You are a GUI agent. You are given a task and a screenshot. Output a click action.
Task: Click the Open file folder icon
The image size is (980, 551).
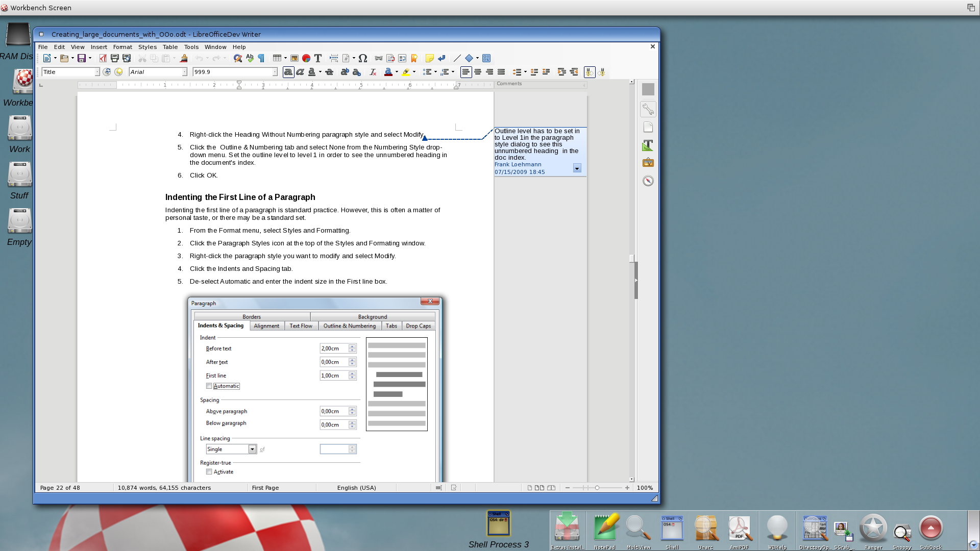[x=64, y=58]
